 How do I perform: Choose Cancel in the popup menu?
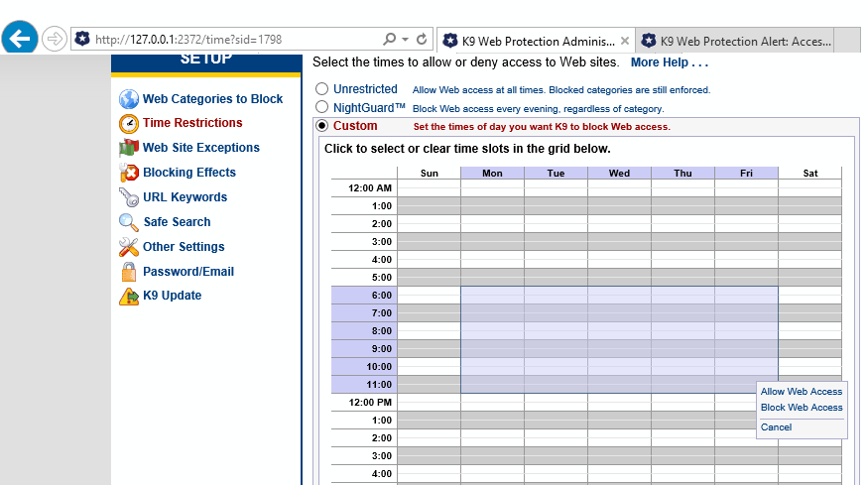pyautogui.click(x=776, y=427)
